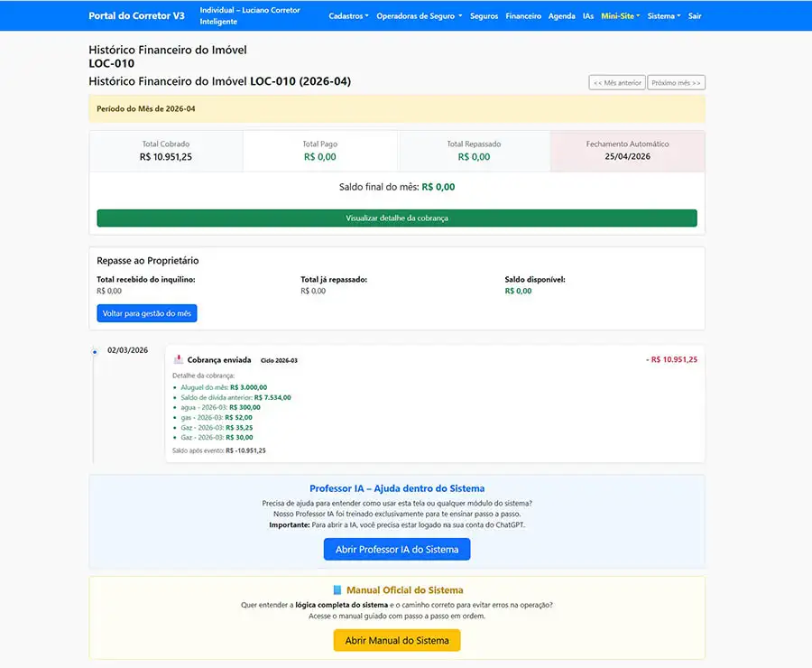Expand the Operadoras de Seguro menu

tap(419, 16)
